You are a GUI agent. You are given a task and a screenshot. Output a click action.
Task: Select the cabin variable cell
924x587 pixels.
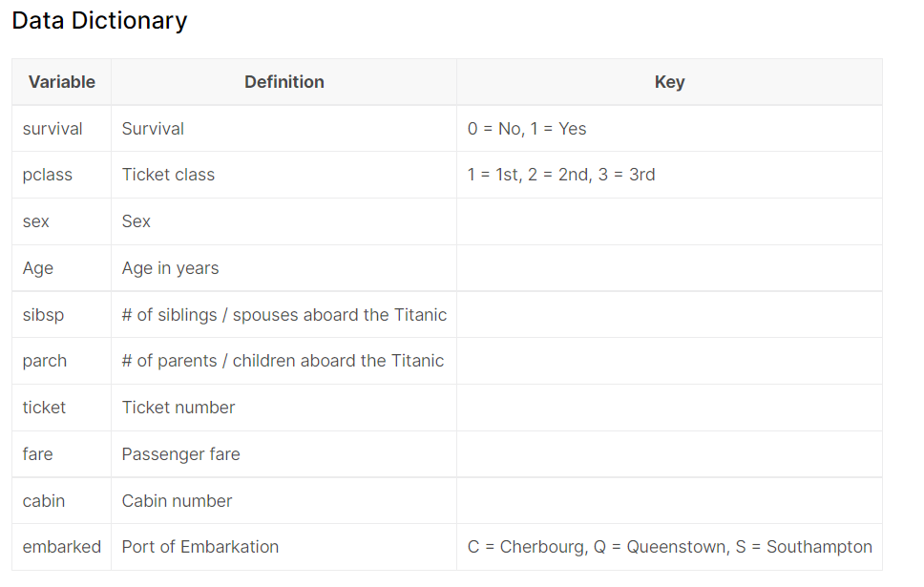(44, 501)
